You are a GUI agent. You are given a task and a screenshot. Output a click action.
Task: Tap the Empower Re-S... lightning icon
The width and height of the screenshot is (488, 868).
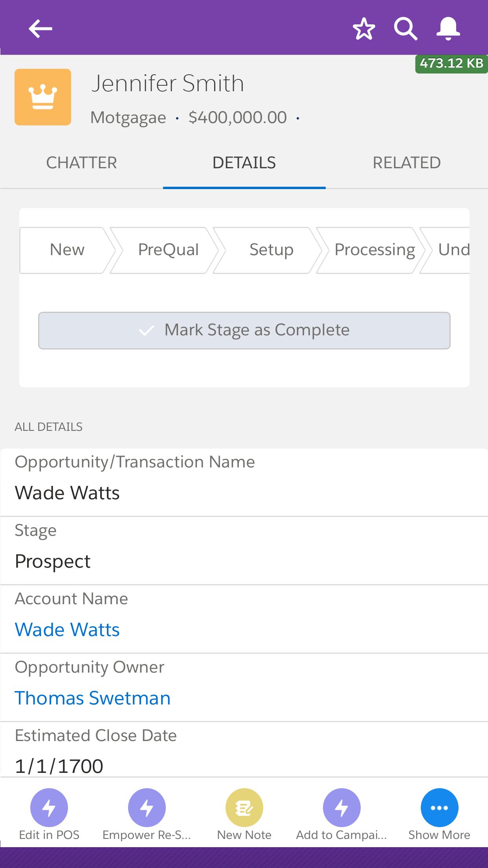pos(147,807)
